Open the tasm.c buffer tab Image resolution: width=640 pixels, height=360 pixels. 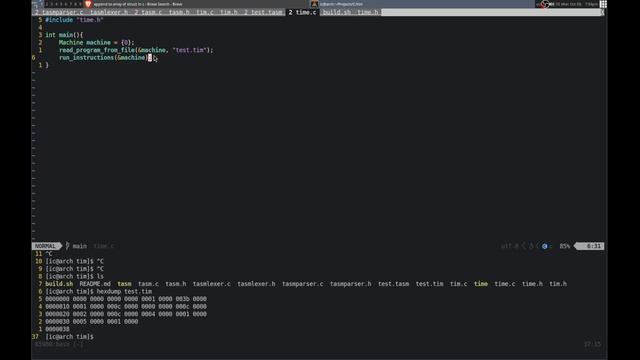[x=149, y=12]
